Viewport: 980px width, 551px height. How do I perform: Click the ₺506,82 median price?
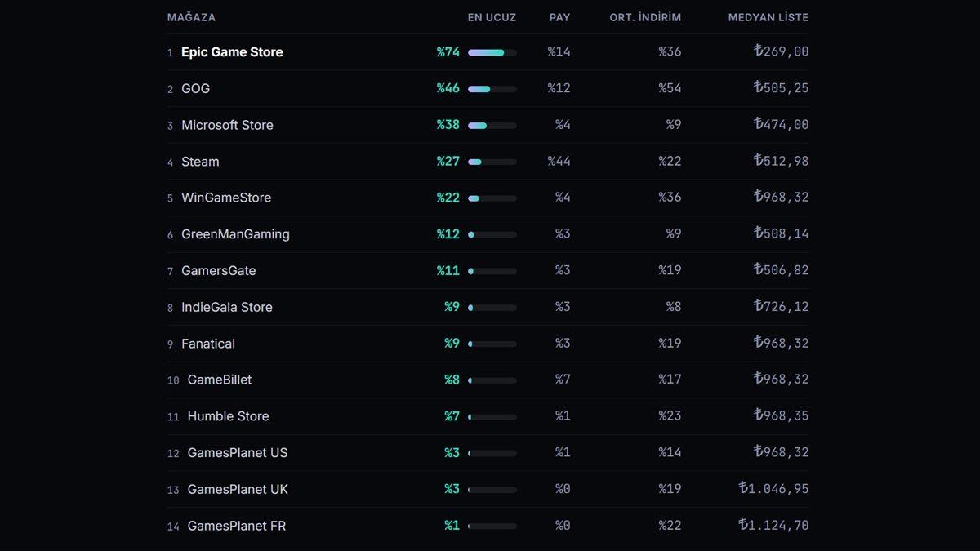coord(782,270)
